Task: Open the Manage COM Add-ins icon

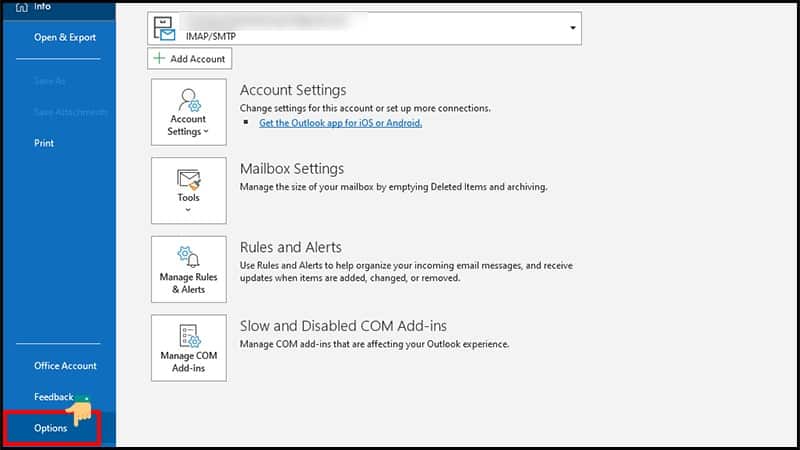Action: click(x=188, y=335)
